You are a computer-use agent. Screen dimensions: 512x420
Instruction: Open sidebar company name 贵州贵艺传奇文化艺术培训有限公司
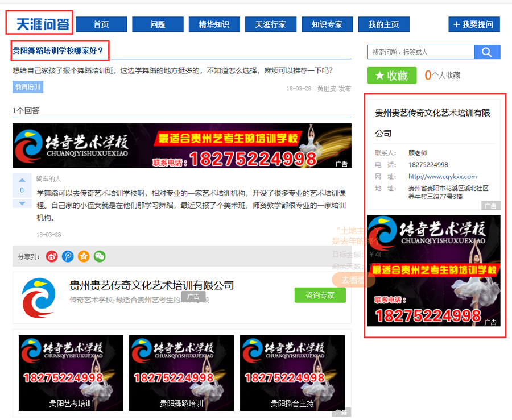[432, 123]
